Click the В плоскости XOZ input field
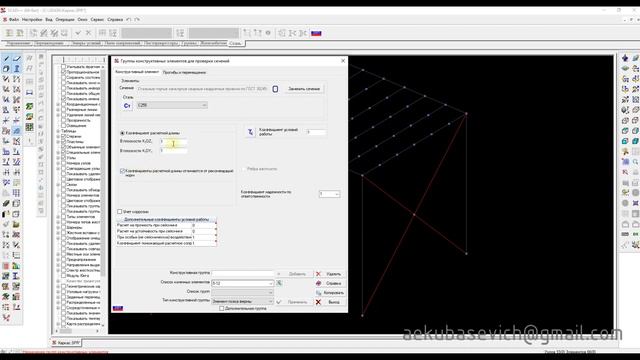The image size is (640, 360). (x=173, y=141)
